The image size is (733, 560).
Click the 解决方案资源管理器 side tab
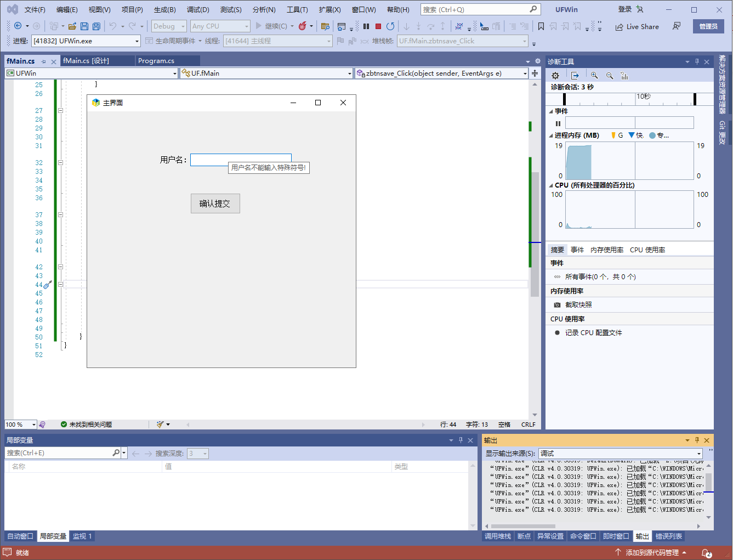click(x=722, y=84)
